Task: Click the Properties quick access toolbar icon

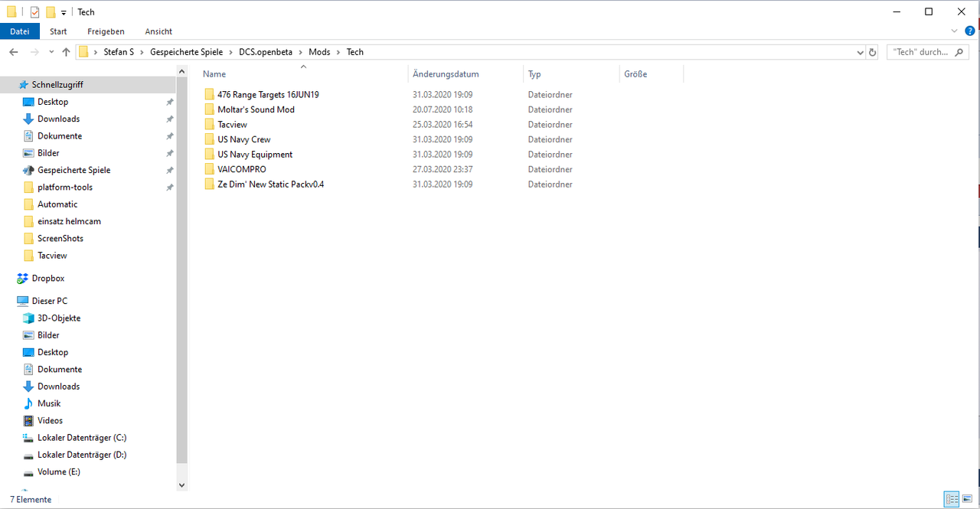Action: [34, 11]
